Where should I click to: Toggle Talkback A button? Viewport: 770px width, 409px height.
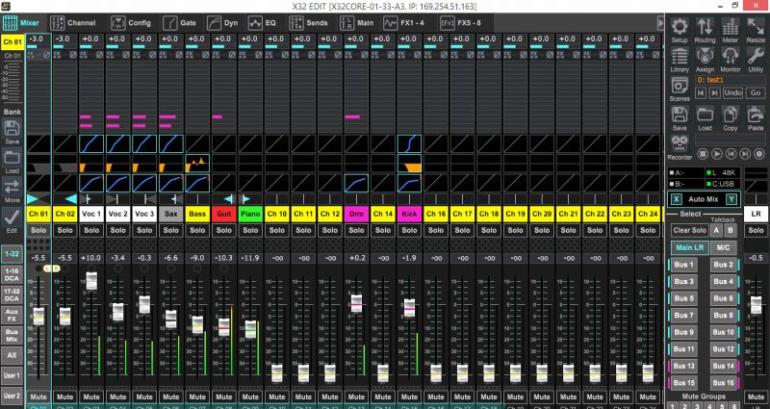click(716, 230)
